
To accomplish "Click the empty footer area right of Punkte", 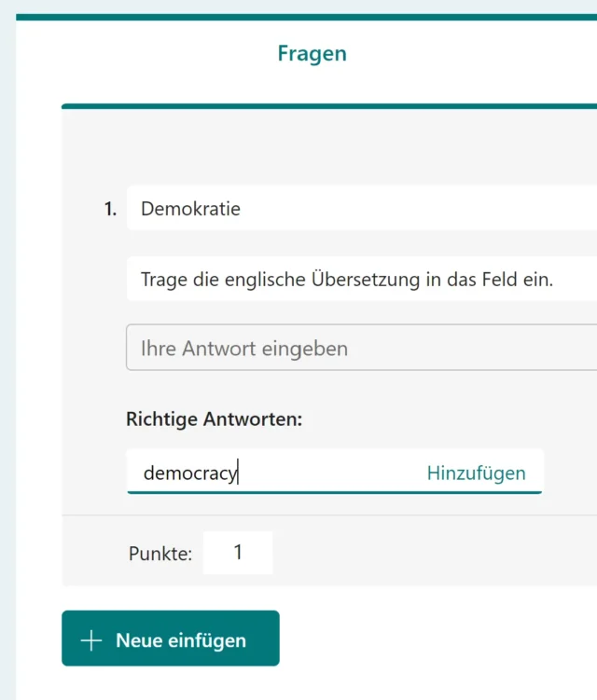I will point(429,553).
